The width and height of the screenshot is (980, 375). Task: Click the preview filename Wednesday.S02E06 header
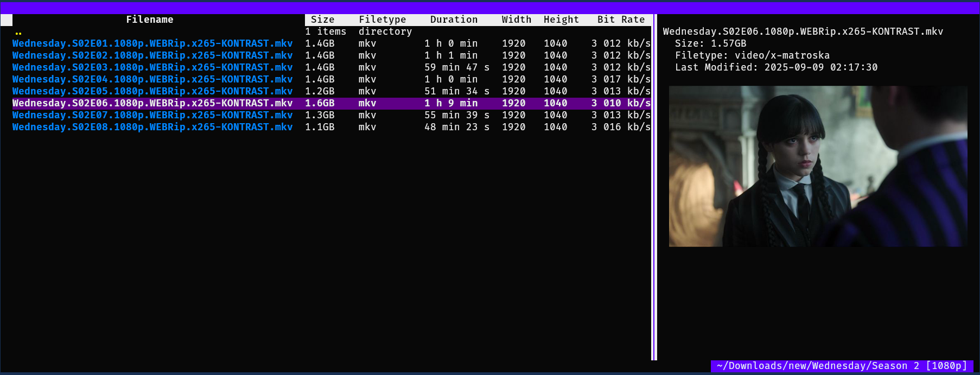803,31
